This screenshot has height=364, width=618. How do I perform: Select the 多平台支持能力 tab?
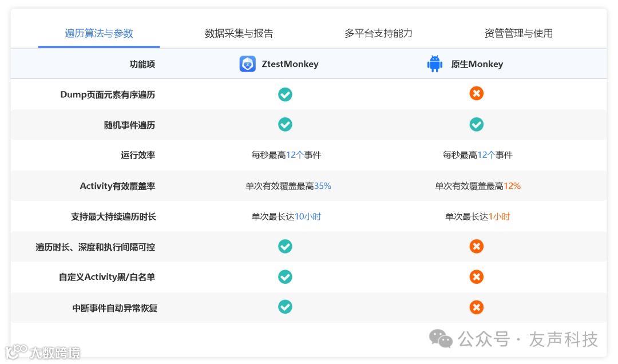378,33
